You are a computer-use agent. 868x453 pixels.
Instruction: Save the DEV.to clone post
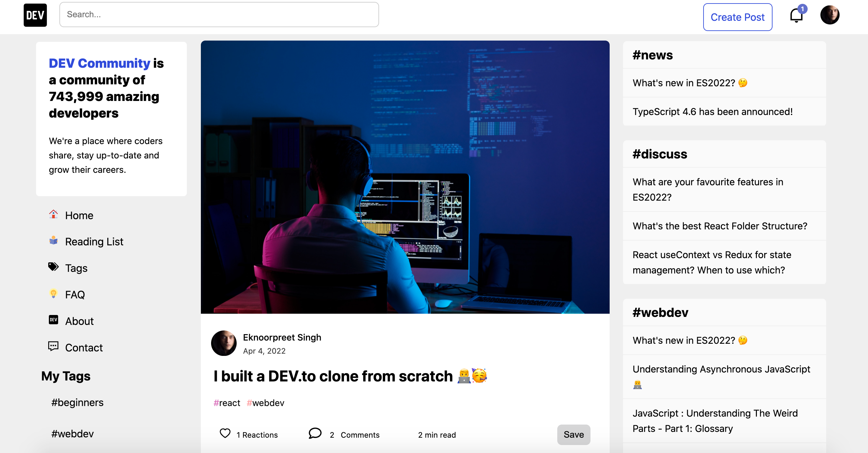[x=574, y=434]
